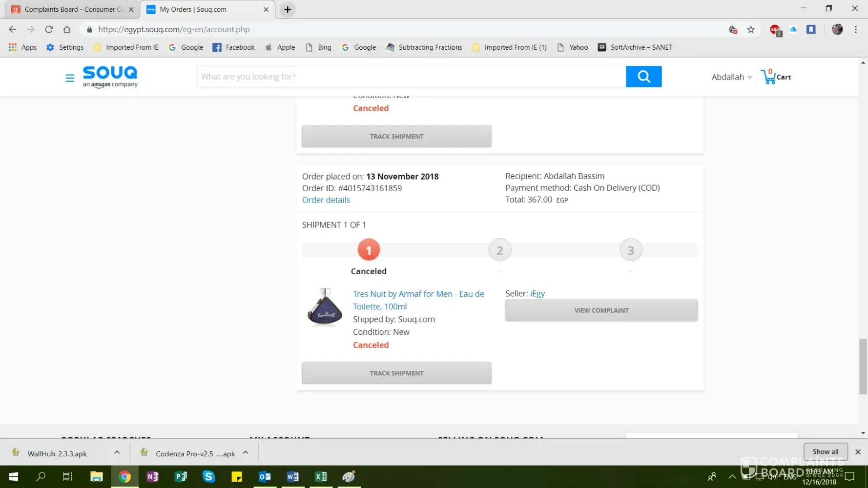
Task: Open the SoftArchive – SANET bookmark
Action: [x=635, y=47]
